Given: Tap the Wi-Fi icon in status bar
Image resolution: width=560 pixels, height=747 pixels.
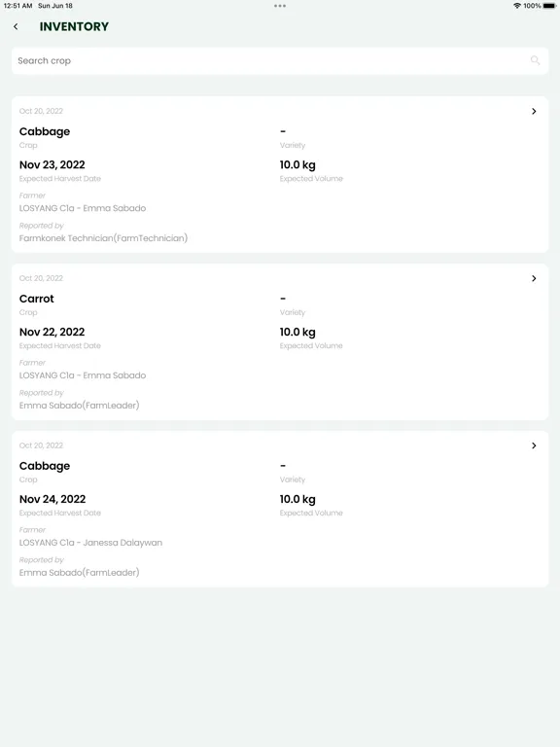Looking at the screenshot, I should (x=516, y=6).
